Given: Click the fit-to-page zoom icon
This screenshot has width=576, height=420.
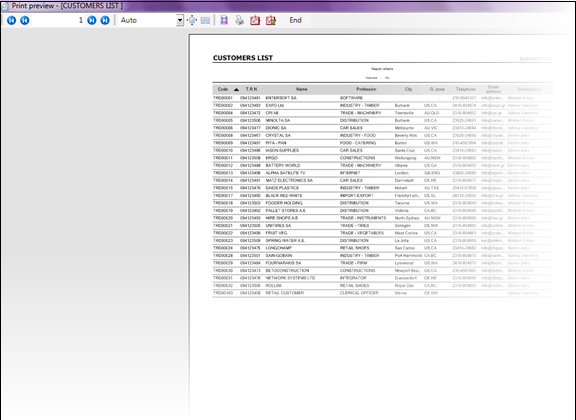Looking at the screenshot, I should click(192, 20).
